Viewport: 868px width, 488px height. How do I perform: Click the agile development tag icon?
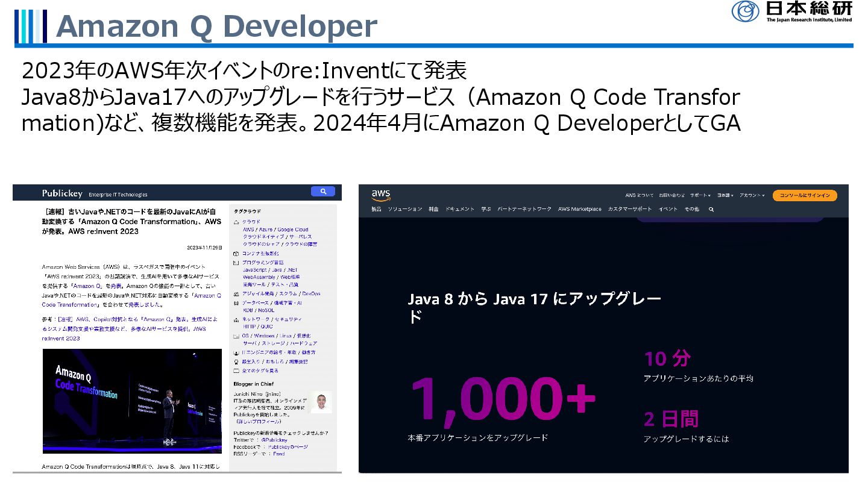pos(236,293)
